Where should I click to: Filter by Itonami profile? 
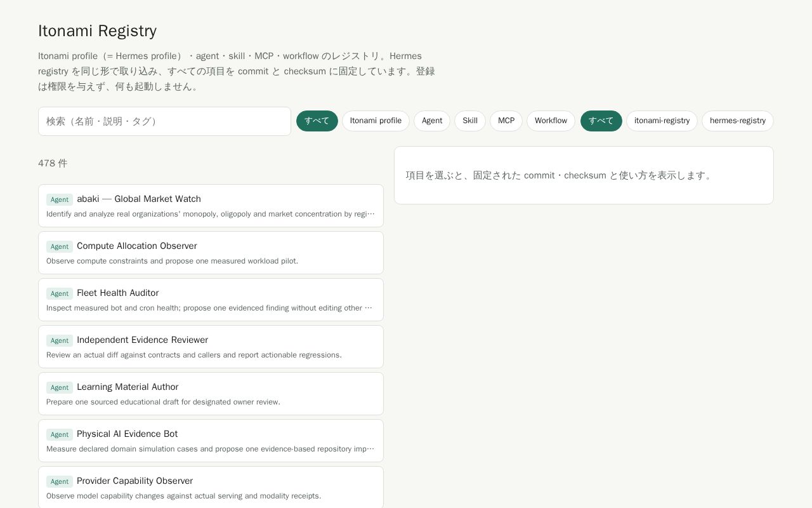tap(376, 121)
